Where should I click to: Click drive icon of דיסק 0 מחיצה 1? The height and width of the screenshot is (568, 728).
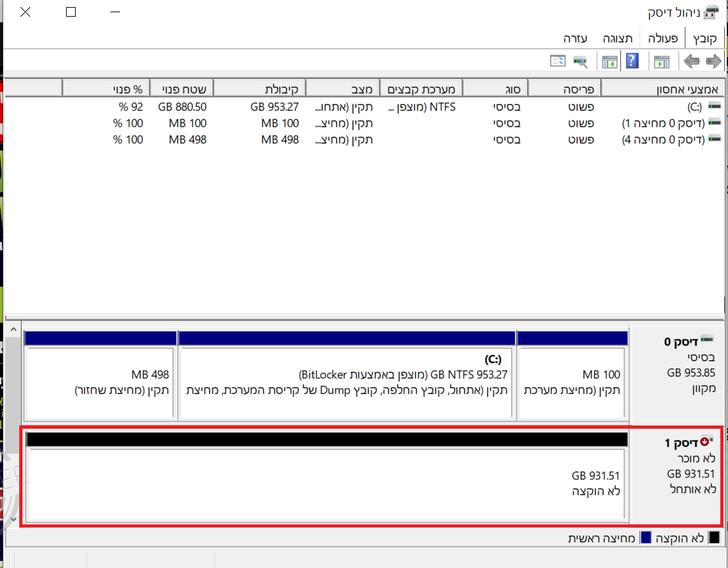point(715,123)
